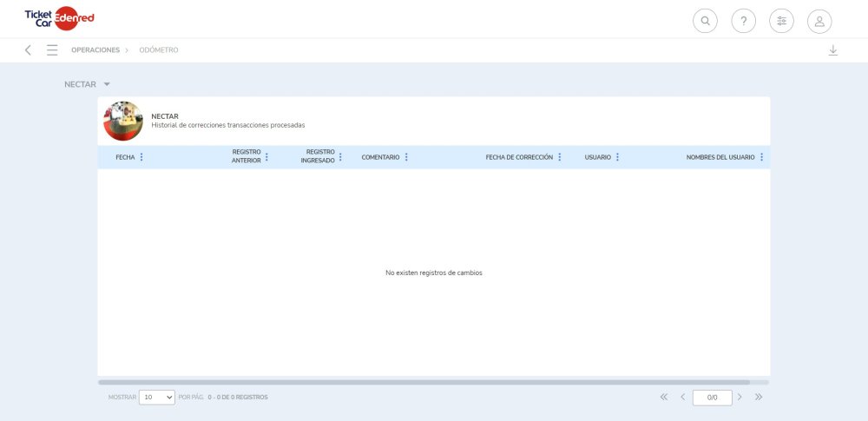This screenshot has height=421, width=868.
Task: Click 'Historial de correcciones transacciones procesadas' subtitle
Action: (228, 125)
